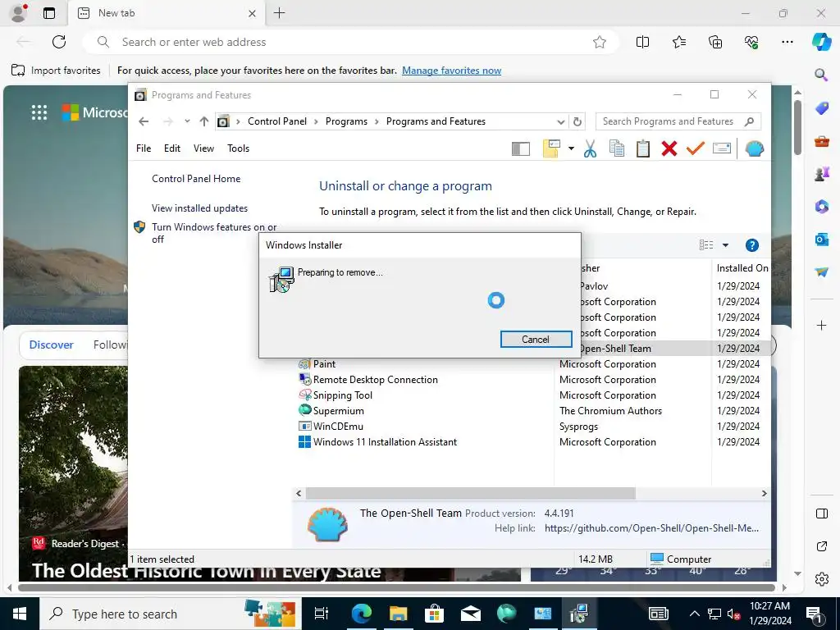Viewport: 840px width, 630px height.
Task: Open the File menu
Action: point(144,148)
